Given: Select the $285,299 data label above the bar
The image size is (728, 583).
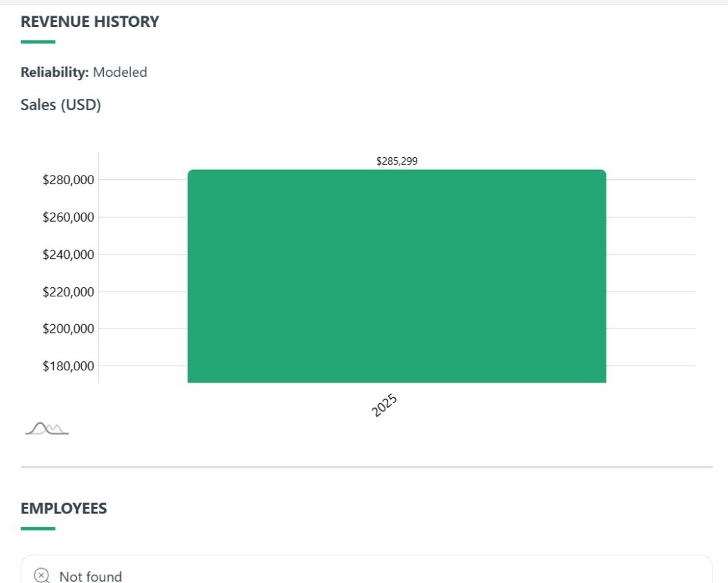Looking at the screenshot, I should 397,161.
